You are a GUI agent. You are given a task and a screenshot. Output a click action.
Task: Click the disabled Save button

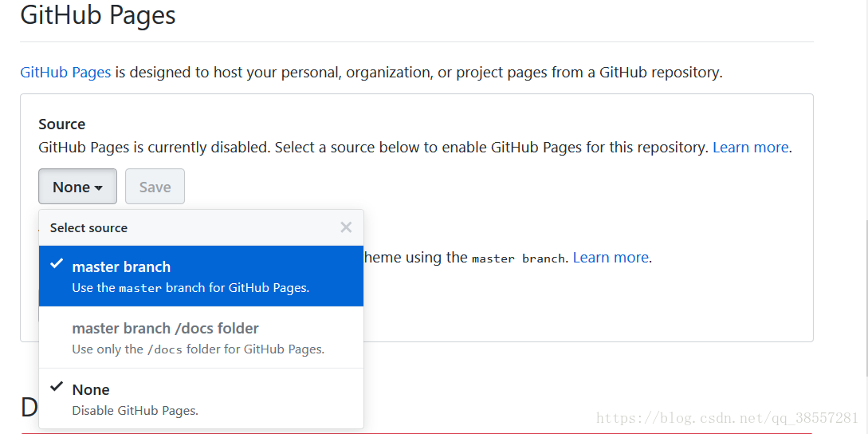point(155,187)
